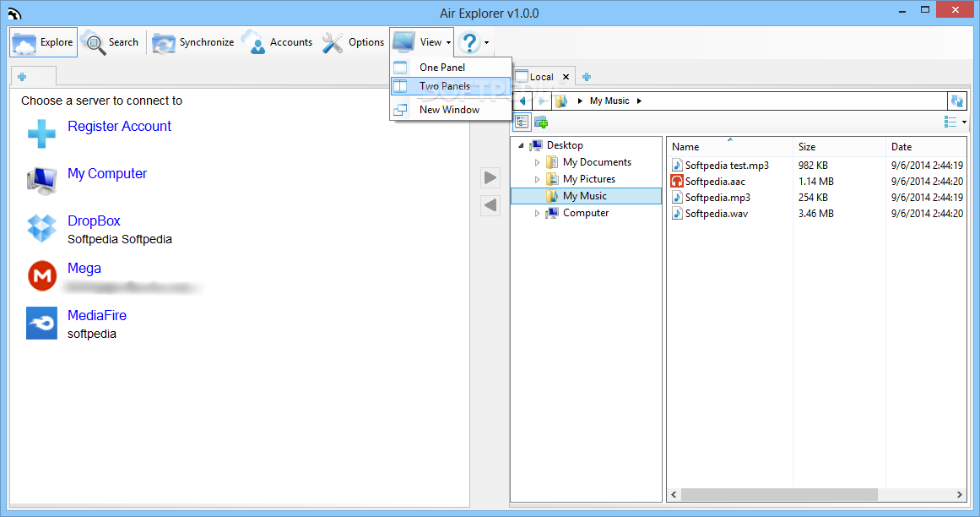Screen dimensions: 980x517
Task: Select file Softpedia.wav
Action: coord(717,214)
